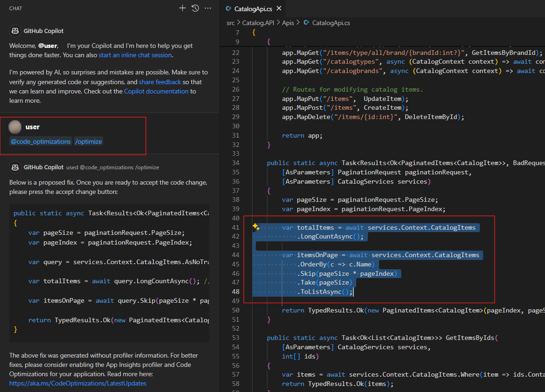Open the Apis breadcrumb dropdown
This screenshot has height=392, width=545.
coord(288,22)
